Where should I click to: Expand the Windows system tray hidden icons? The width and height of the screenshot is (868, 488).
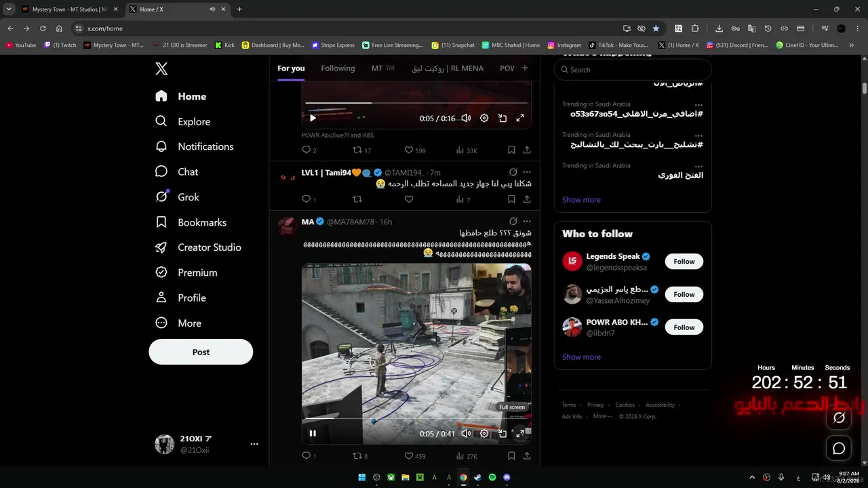point(751,477)
